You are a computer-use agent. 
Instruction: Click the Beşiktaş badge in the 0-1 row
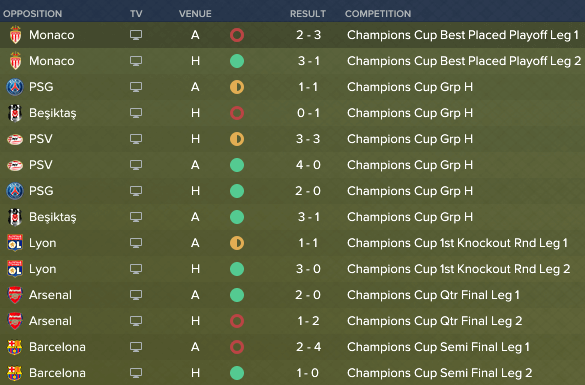15,113
